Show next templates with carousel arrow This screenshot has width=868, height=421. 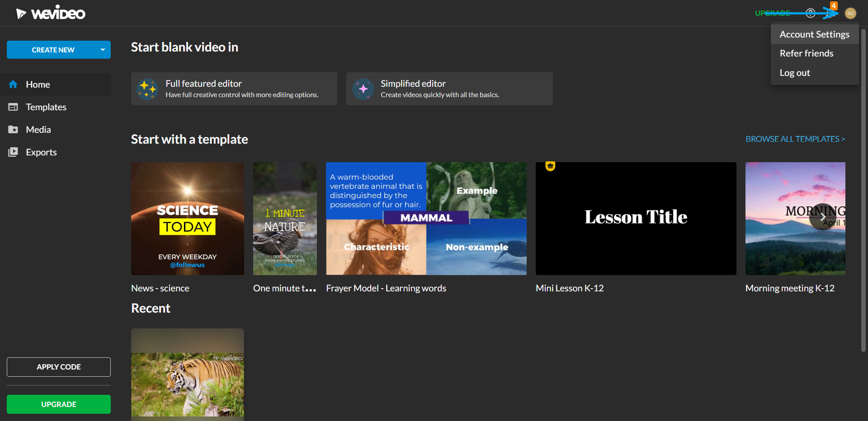[823, 217]
